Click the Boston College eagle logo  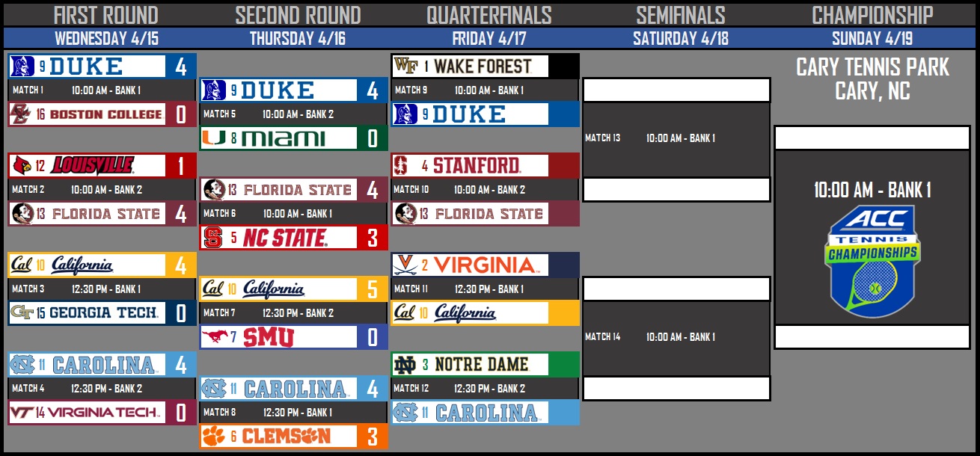[21, 114]
